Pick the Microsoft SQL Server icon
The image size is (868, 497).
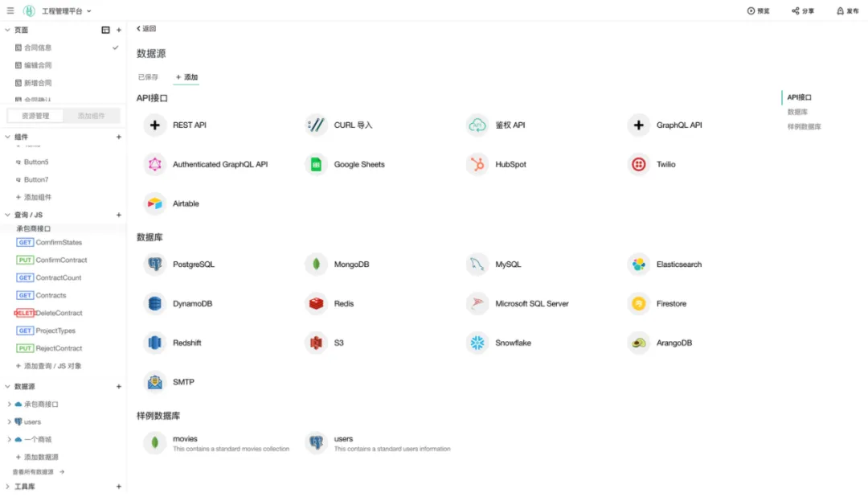click(x=477, y=304)
